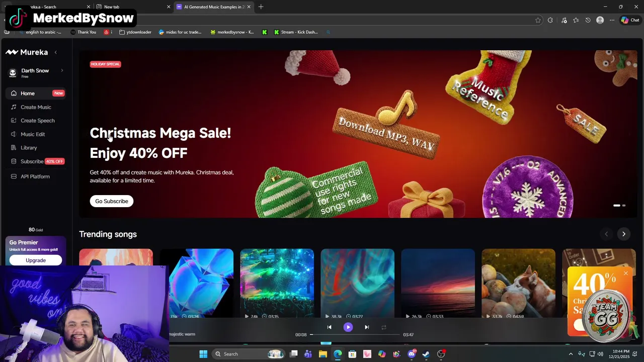Open Discord from the taskbar
644x362 pixels.
click(412, 354)
